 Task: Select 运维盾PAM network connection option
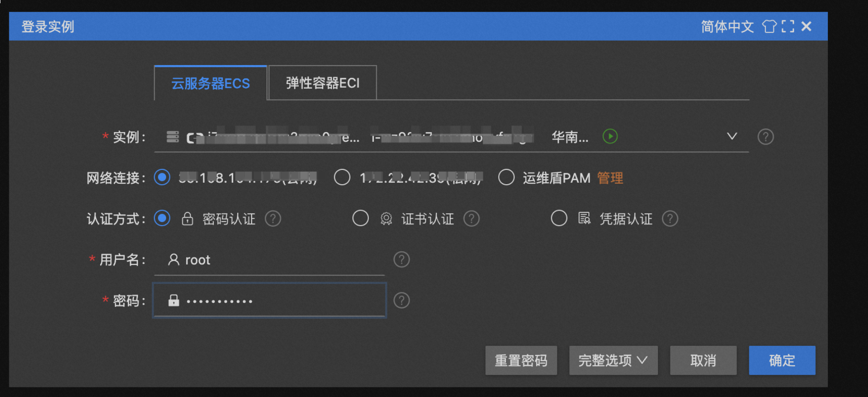pyautogui.click(x=506, y=177)
